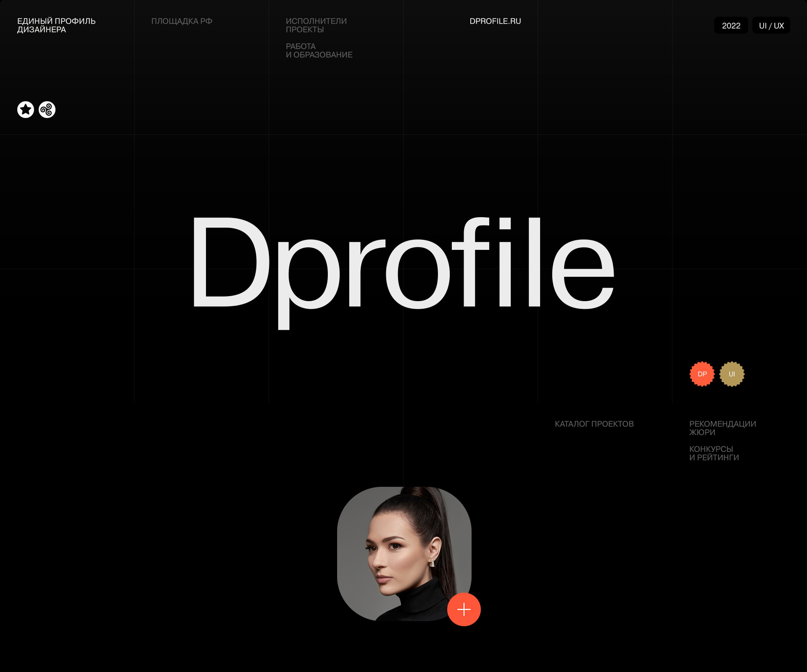The image size is (807, 672).
Task: Click the triple spiral badge icon
Action: point(47,110)
